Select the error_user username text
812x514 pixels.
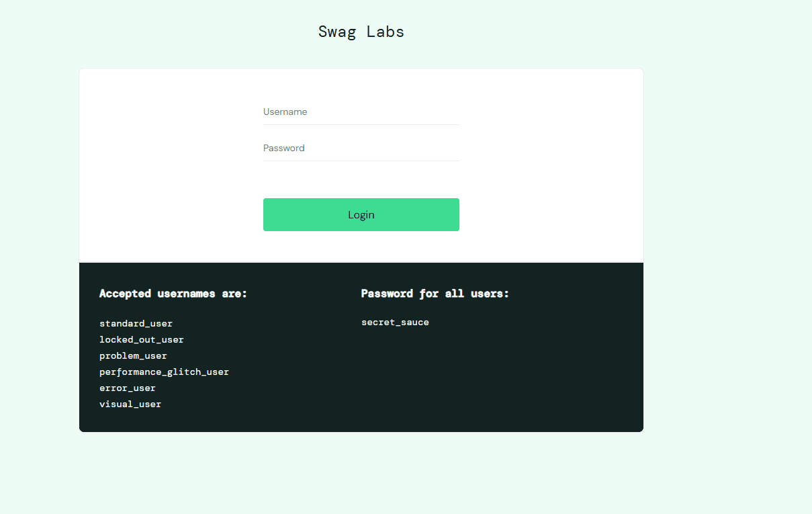point(127,388)
